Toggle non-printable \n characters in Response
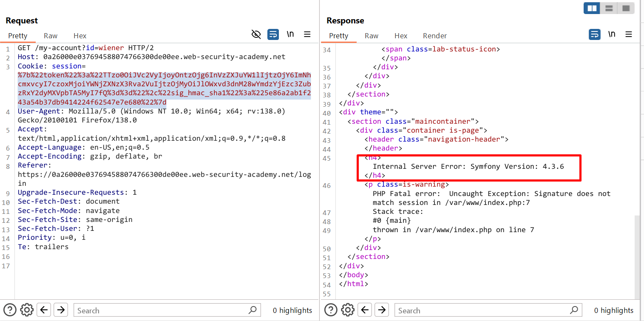This screenshot has height=321, width=644. pyautogui.click(x=612, y=34)
